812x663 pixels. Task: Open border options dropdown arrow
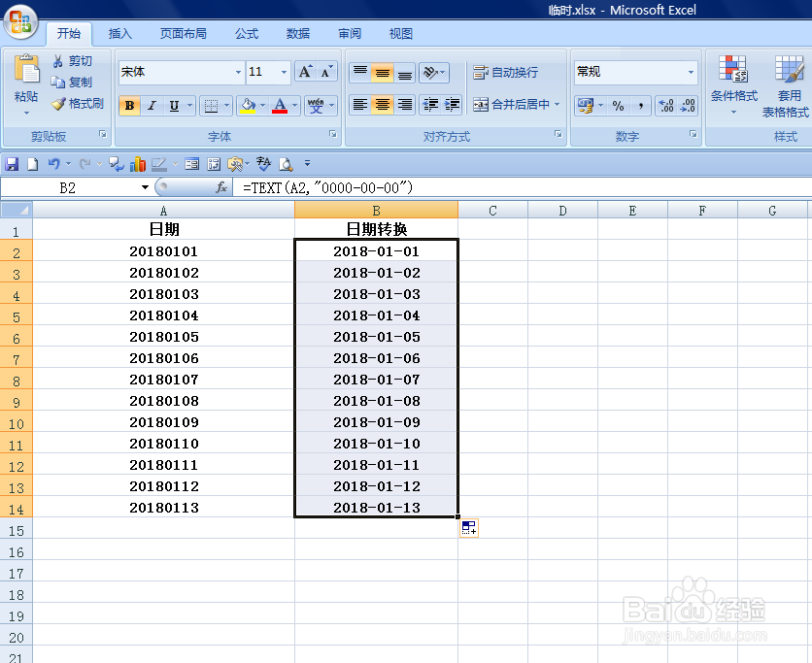(x=227, y=106)
